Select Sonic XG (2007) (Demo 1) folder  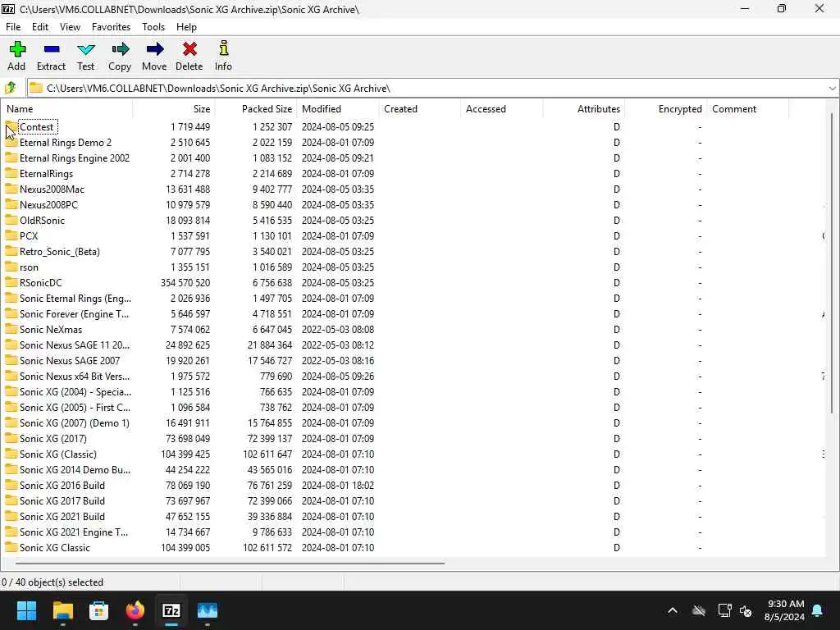(75, 422)
